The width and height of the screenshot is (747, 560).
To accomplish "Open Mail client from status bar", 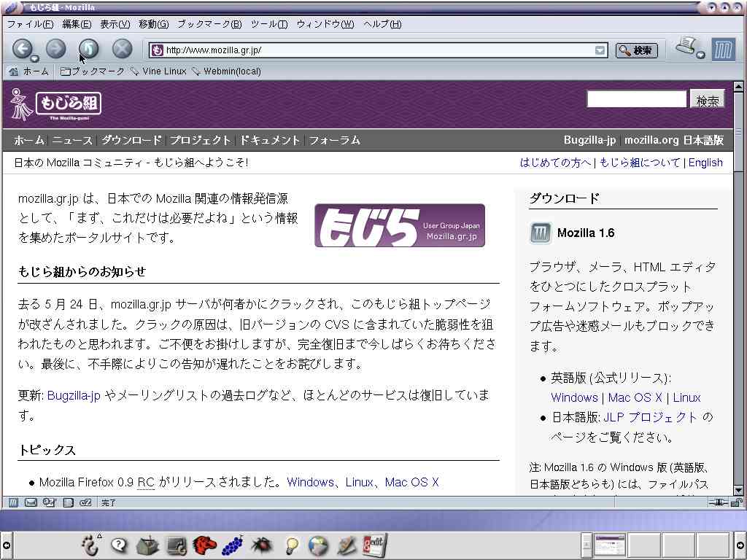I will (x=31, y=502).
